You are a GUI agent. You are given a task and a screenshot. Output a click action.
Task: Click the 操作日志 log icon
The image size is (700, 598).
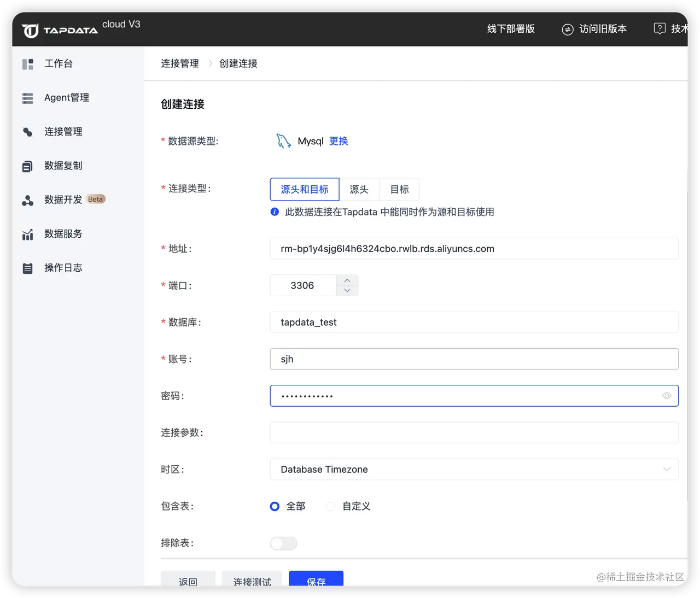[x=28, y=268]
